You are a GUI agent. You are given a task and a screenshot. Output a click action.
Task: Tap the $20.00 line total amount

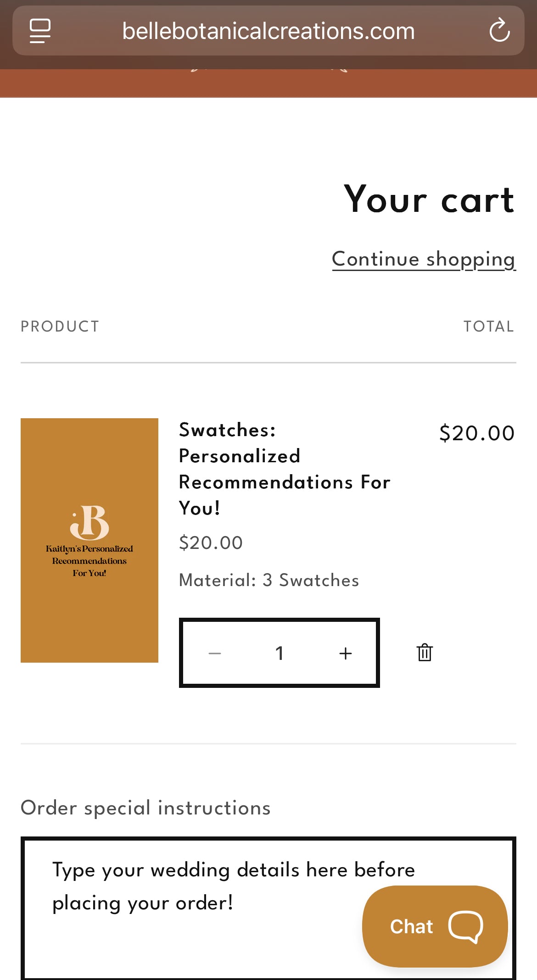point(476,433)
